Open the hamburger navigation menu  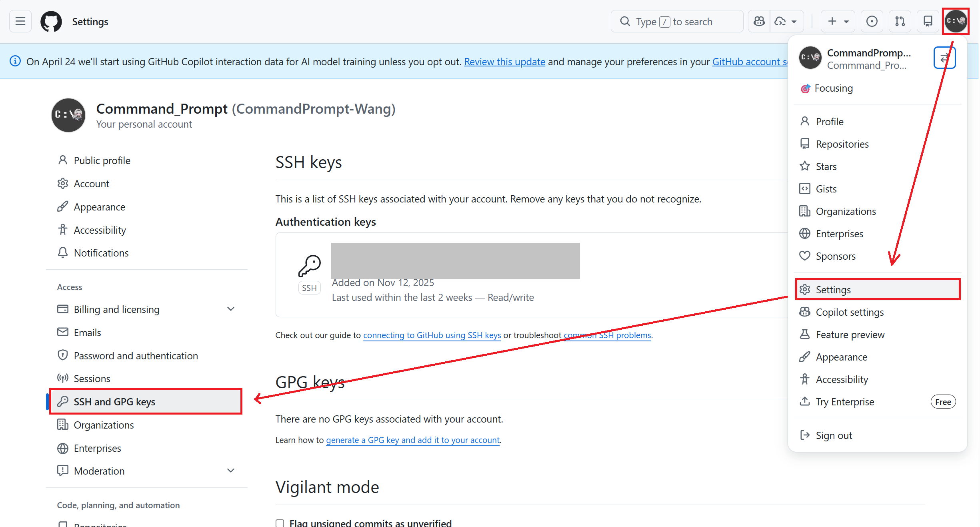20,21
